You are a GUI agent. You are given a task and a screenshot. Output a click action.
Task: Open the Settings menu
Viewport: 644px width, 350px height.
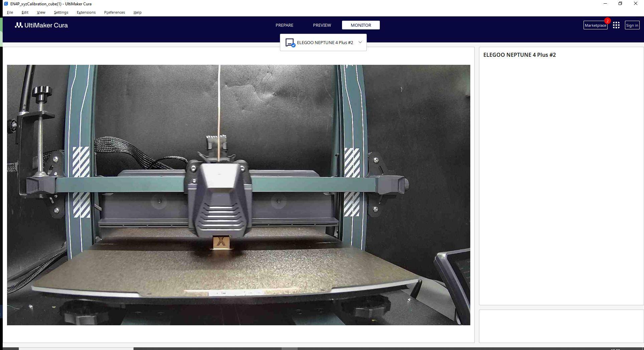tap(61, 12)
